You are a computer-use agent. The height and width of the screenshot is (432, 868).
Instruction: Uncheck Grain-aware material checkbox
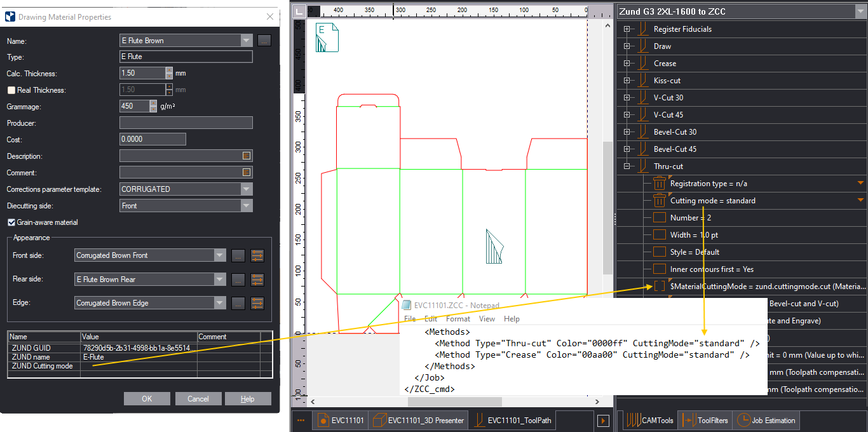point(11,222)
